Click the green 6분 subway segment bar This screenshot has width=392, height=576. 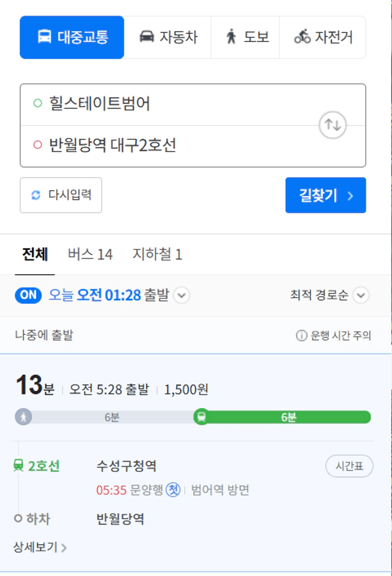289,417
